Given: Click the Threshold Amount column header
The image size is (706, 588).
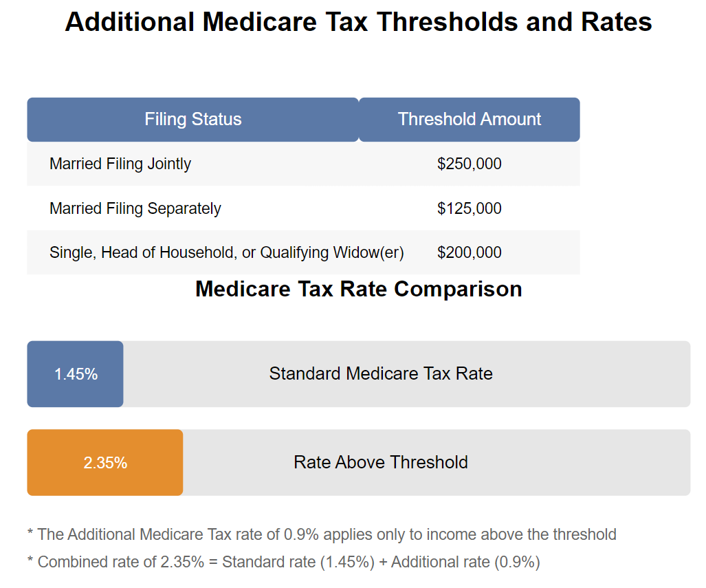Looking at the screenshot, I should (469, 120).
